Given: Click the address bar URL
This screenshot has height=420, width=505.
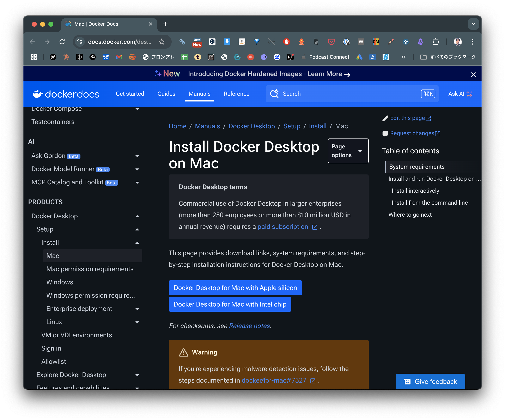Looking at the screenshot, I should (120, 42).
